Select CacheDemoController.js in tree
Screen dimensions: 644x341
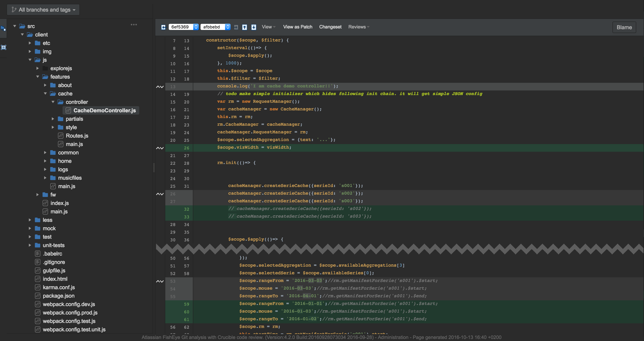coord(104,110)
